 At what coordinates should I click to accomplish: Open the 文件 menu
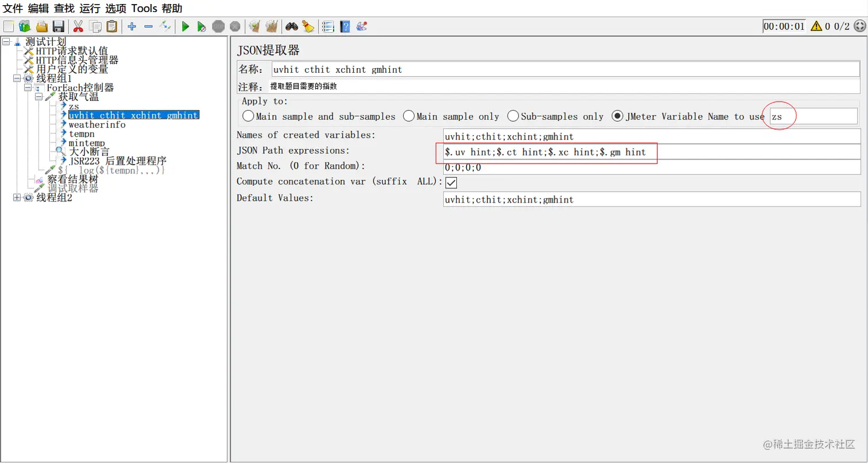coord(13,9)
